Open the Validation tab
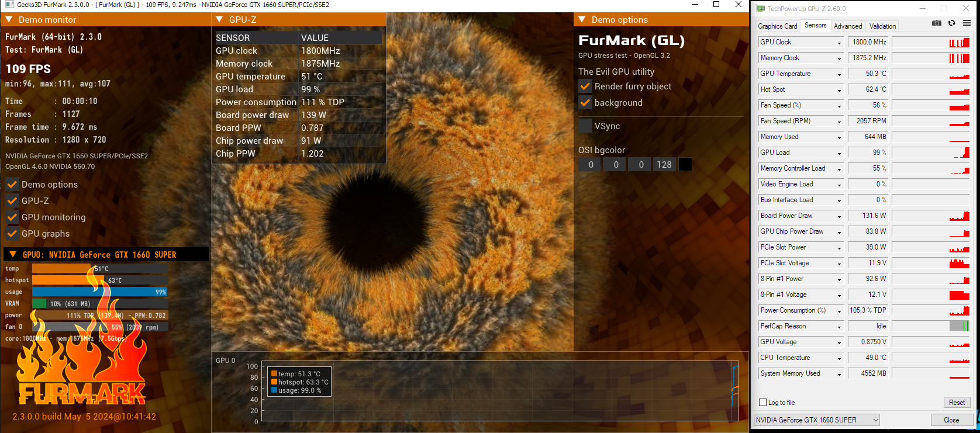The height and width of the screenshot is (433, 980). 882,26
